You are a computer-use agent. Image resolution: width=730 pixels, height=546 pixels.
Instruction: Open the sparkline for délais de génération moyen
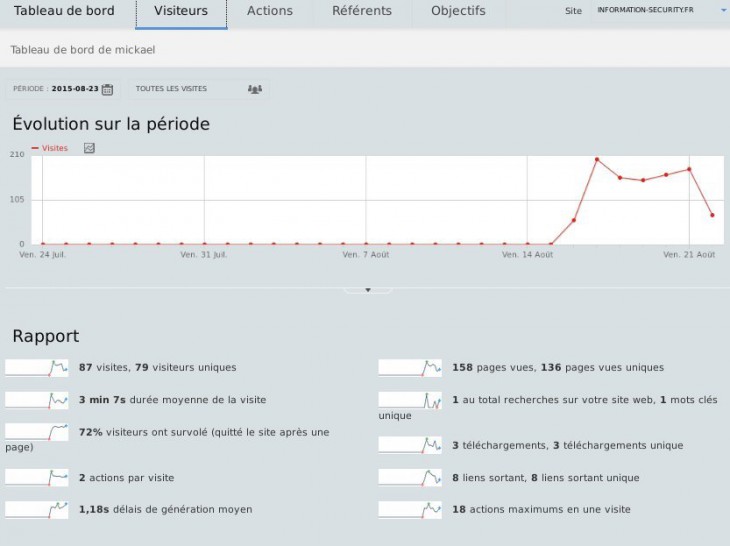click(37, 510)
